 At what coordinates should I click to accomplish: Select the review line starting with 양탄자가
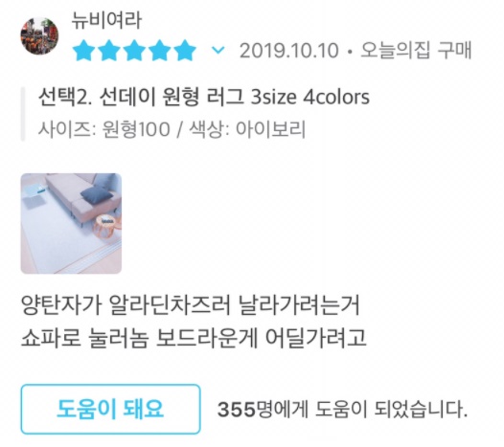[191, 305]
